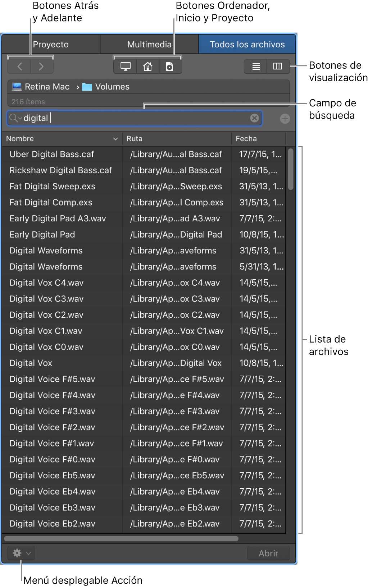Switch to column view
This screenshot has width=377, height=588.
(278, 66)
